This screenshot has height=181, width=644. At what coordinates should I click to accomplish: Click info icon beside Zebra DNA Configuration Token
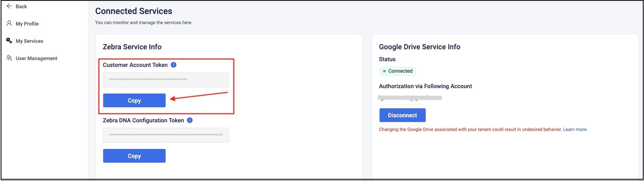pyautogui.click(x=190, y=120)
